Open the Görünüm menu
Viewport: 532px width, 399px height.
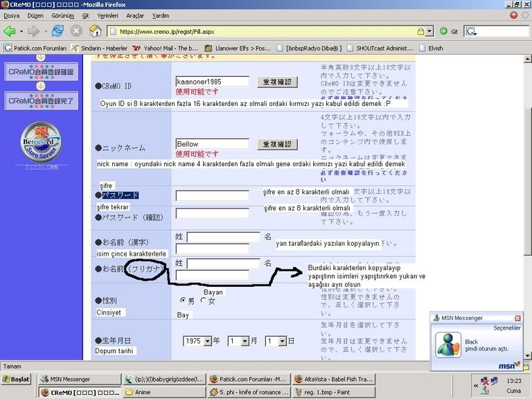63,16
